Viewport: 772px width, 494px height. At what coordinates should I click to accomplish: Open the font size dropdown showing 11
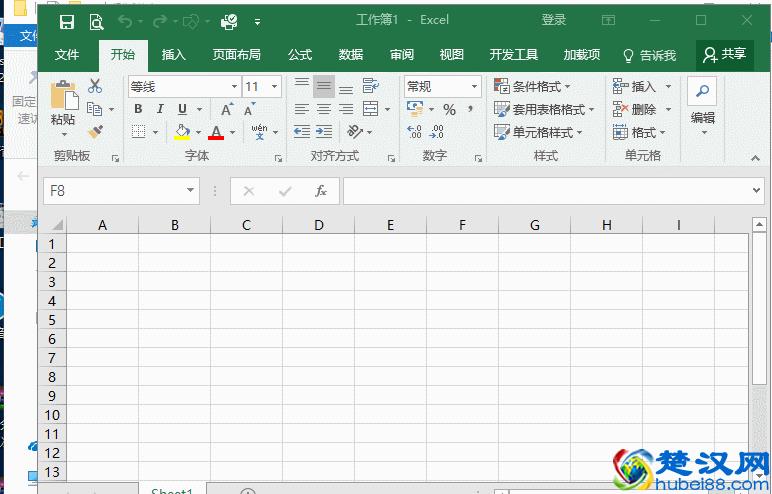coord(275,87)
